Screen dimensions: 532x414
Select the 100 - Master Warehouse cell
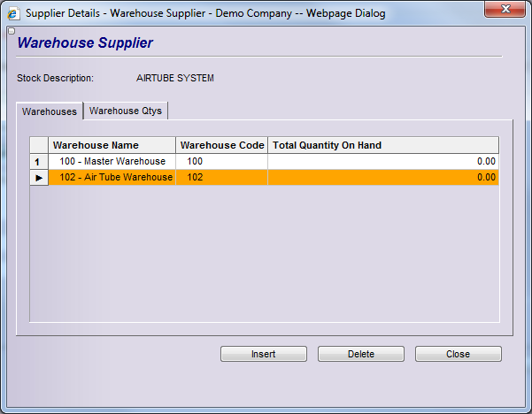click(x=112, y=162)
